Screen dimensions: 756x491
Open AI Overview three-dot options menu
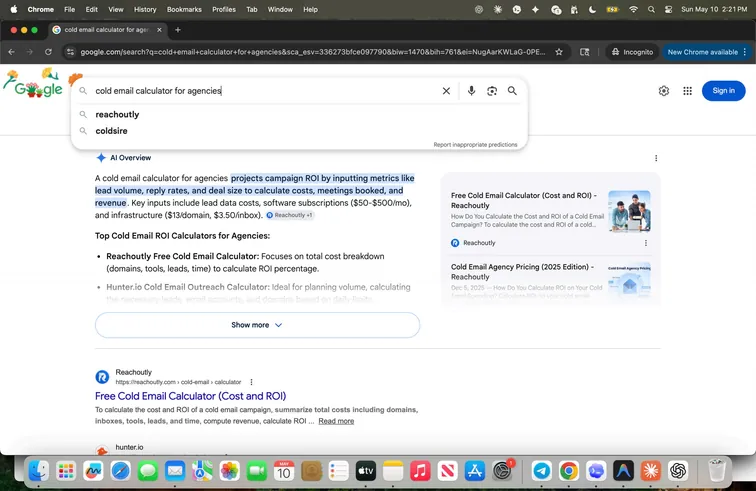(656, 158)
